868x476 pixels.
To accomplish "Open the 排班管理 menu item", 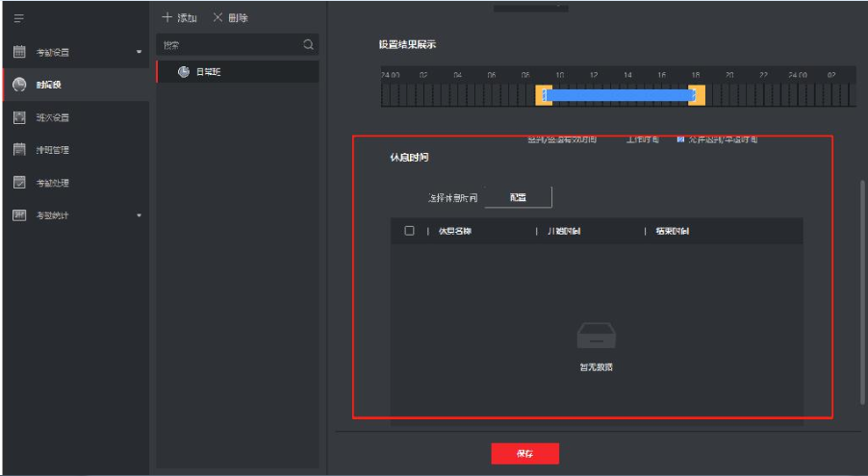I will pos(76,149).
